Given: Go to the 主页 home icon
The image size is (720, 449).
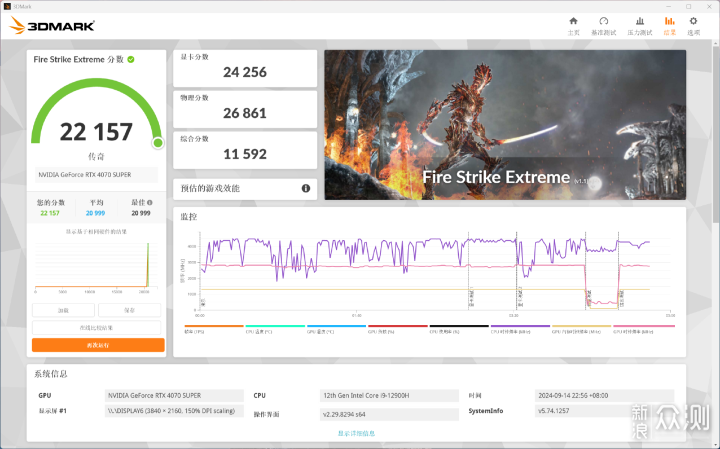Looking at the screenshot, I should click(573, 21).
